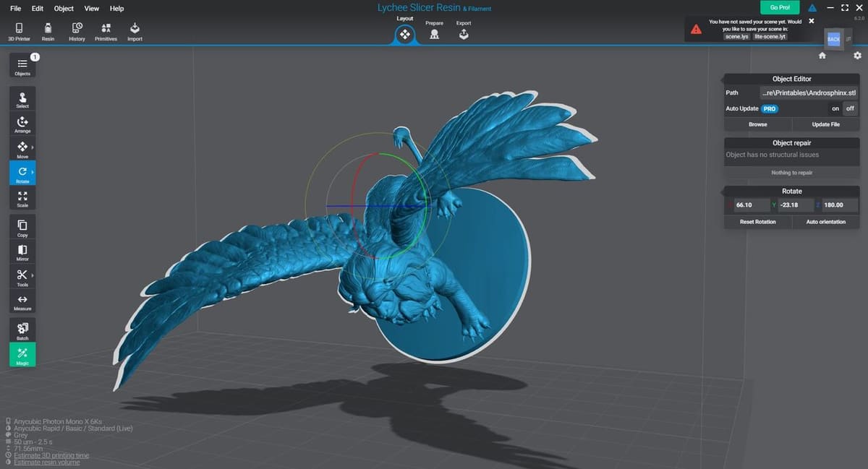This screenshot has height=469, width=868.
Task: Activate the Rotate tool
Action: tap(22, 174)
